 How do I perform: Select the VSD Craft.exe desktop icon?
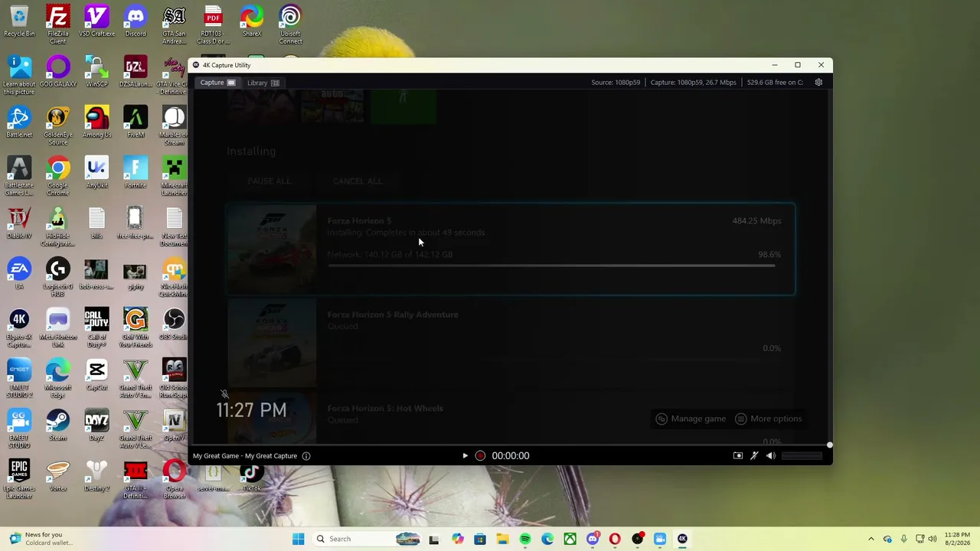[96, 21]
